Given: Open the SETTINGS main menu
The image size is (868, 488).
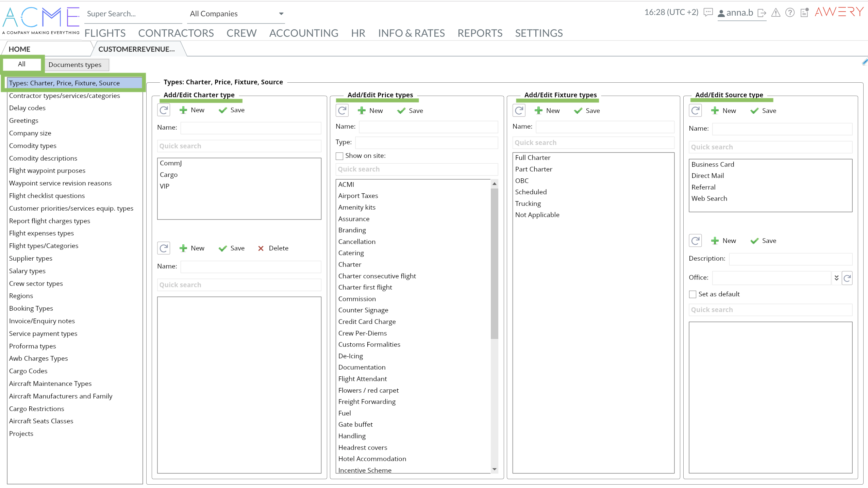Looking at the screenshot, I should [539, 33].
